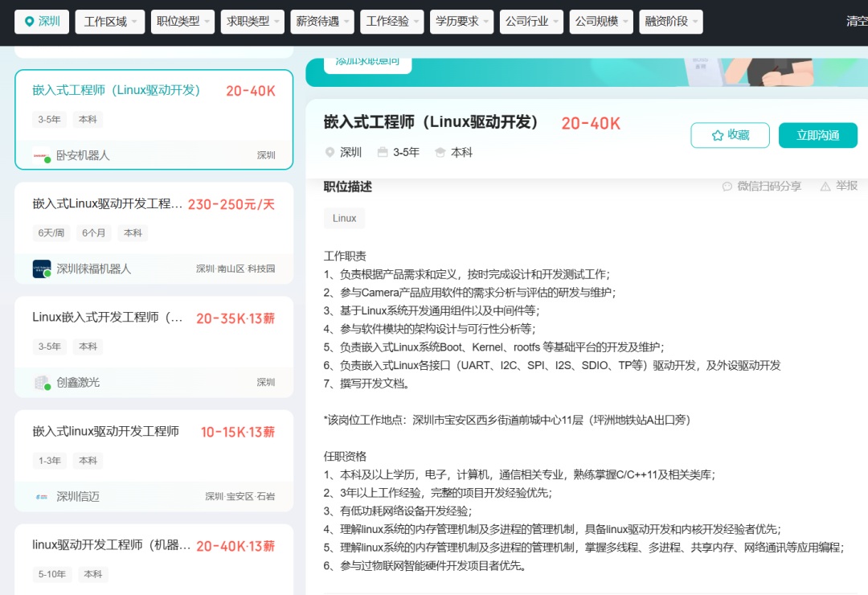
Task: Click the experience icon next to 3-5年
Action: coord(382,151)
